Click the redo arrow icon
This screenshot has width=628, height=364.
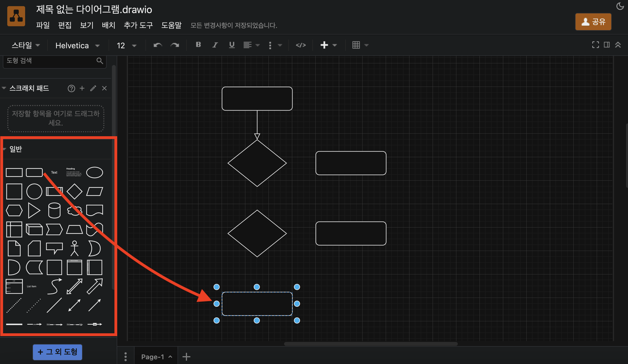(175, 45)
